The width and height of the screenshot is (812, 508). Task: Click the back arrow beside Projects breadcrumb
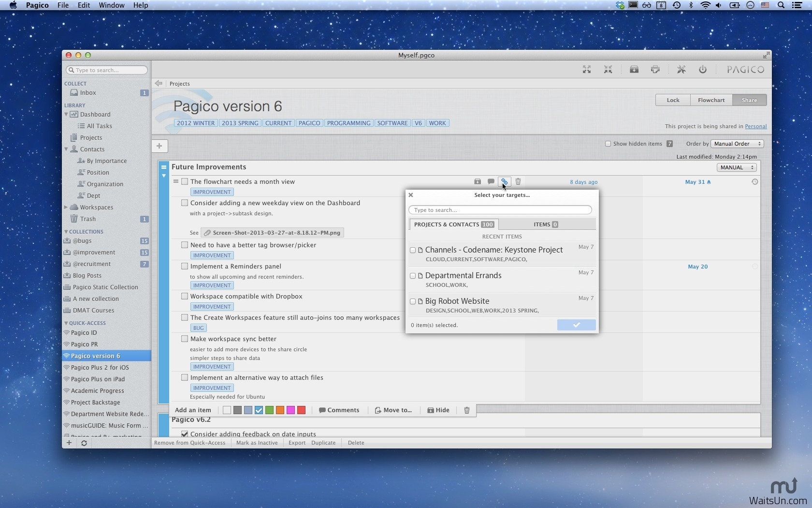click(159, 83)
